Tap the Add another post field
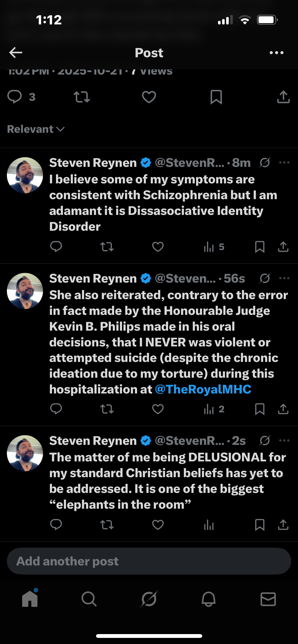Viewport: 298px width, 644px height. click(149, 561)
